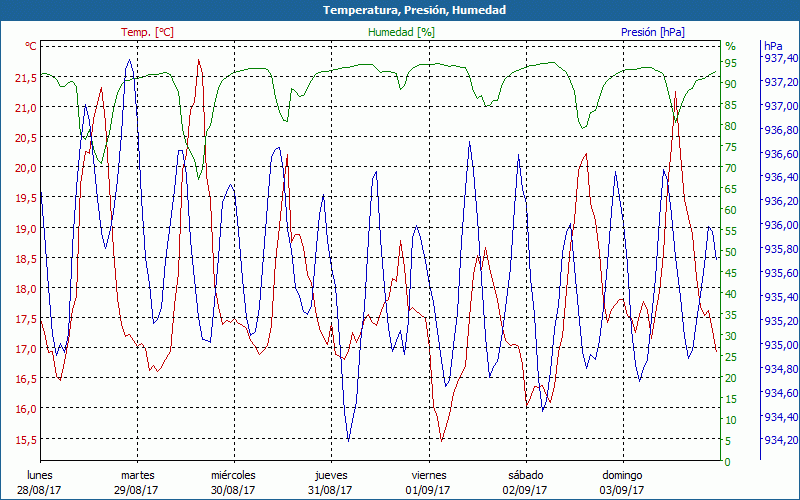Select the sábado 02/09/17 date label

pyautogui.click(x=525, y=482)
